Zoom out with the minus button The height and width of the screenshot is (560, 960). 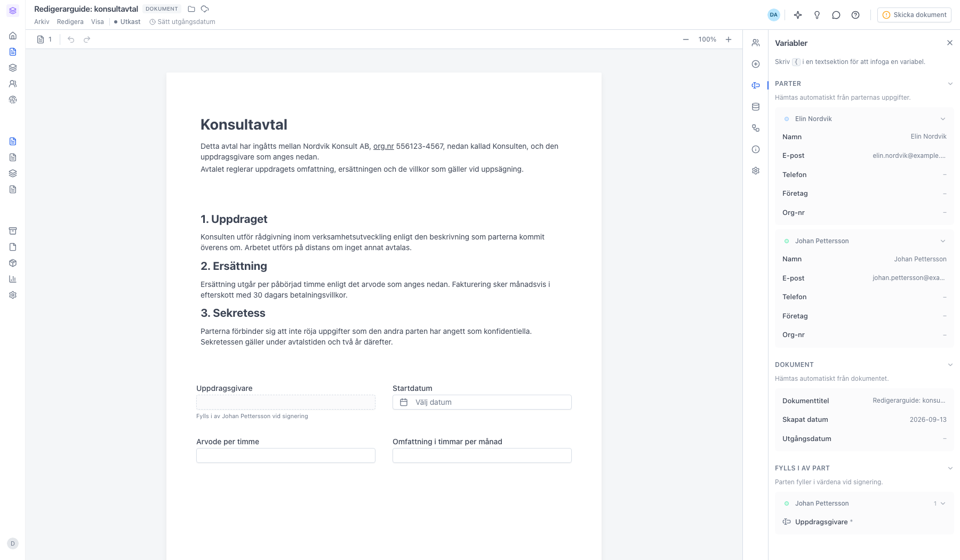pyautogui.click(x=686, y=39)
